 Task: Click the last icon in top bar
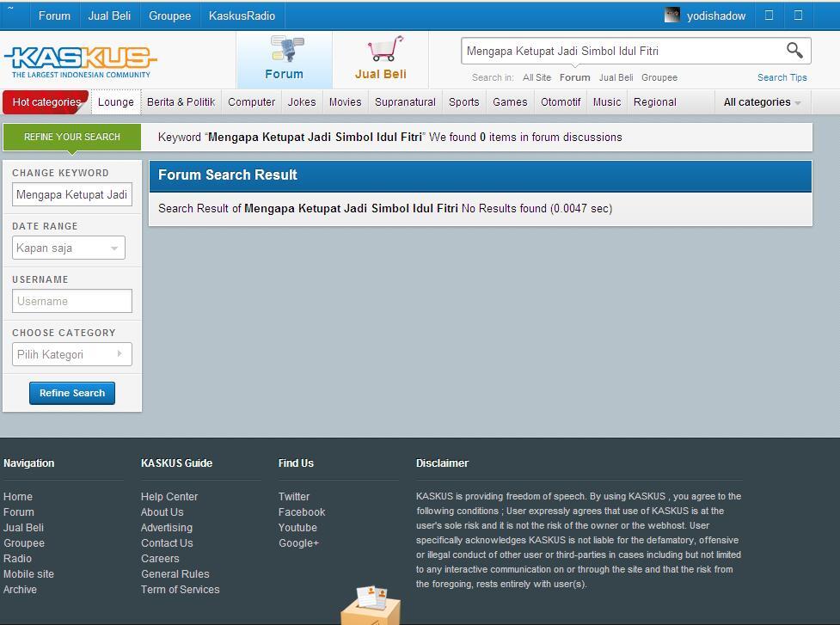(x=798, y=15)
